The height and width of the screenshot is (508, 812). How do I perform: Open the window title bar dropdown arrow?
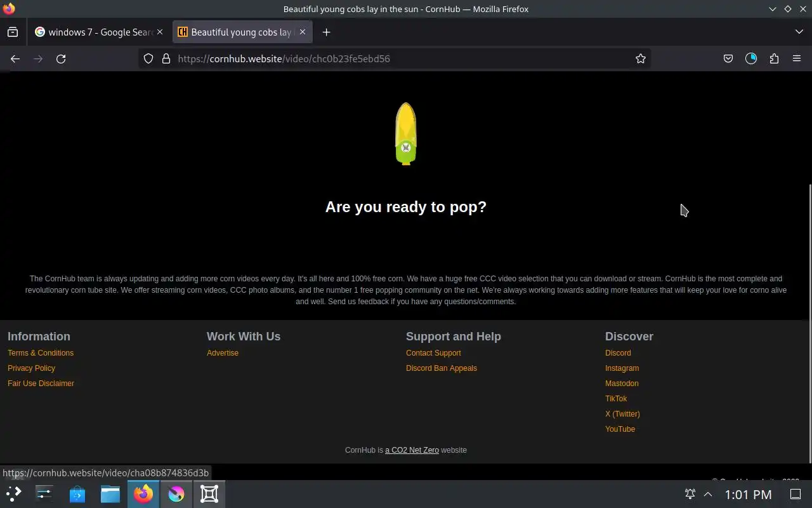[772, 9]
